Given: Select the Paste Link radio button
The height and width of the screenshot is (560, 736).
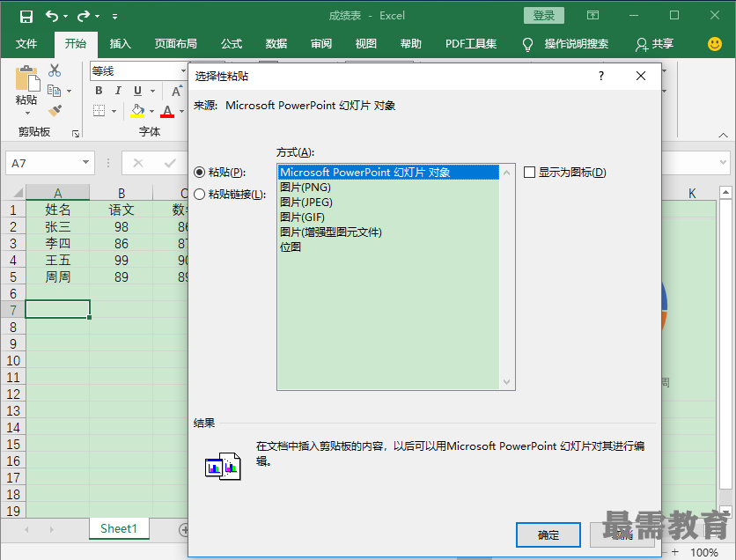Looking at the screenshot, I should (200, 194).
